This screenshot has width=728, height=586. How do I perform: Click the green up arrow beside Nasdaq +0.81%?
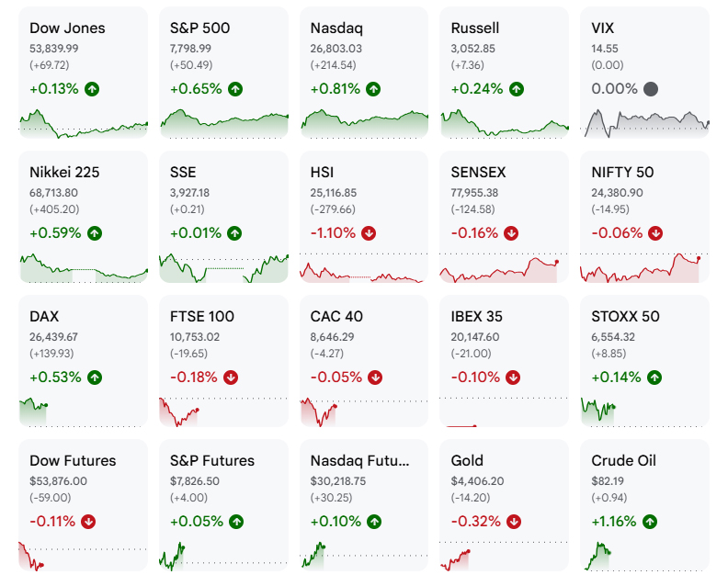click(373, 89)
